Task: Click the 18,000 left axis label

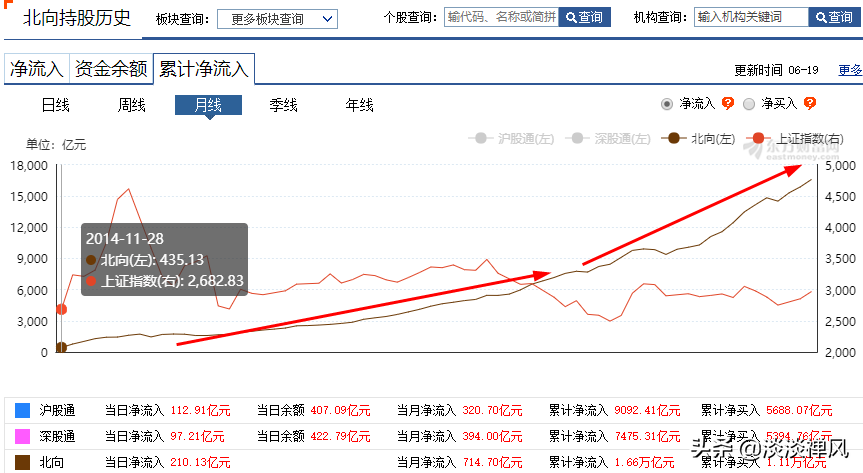Action: click(29, 166)
